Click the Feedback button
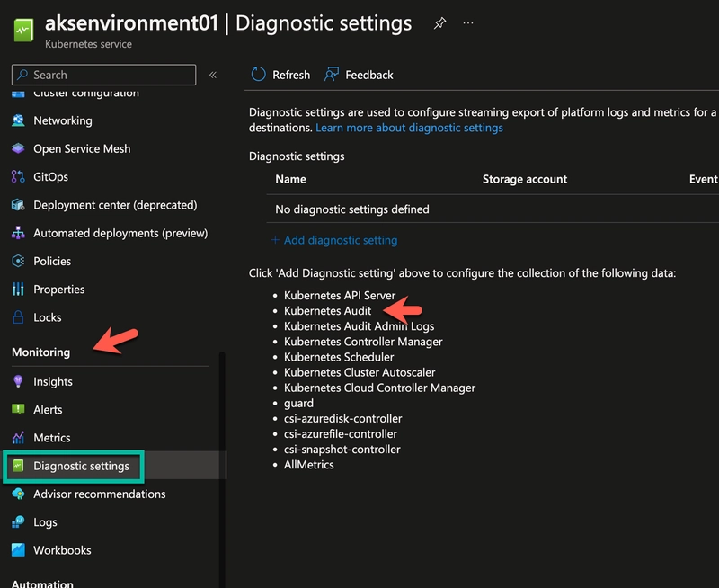This screenshot has height=588, width=719. (359, 75)
